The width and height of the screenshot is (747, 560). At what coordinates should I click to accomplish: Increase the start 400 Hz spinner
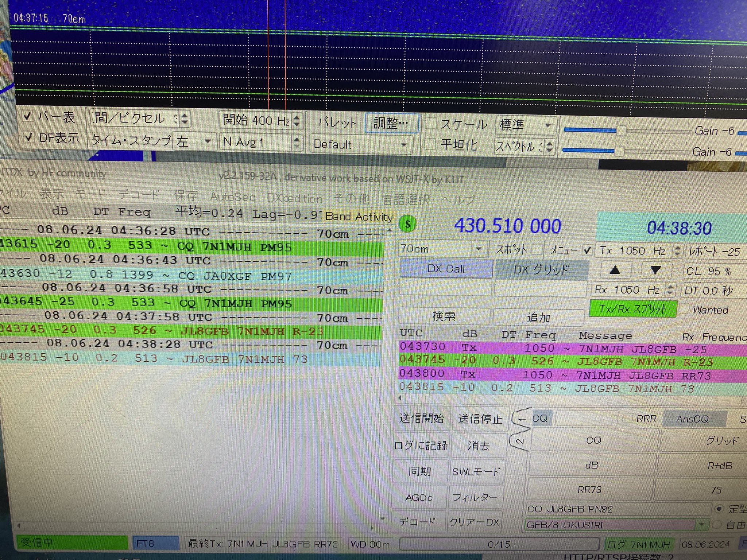[297, 117]
